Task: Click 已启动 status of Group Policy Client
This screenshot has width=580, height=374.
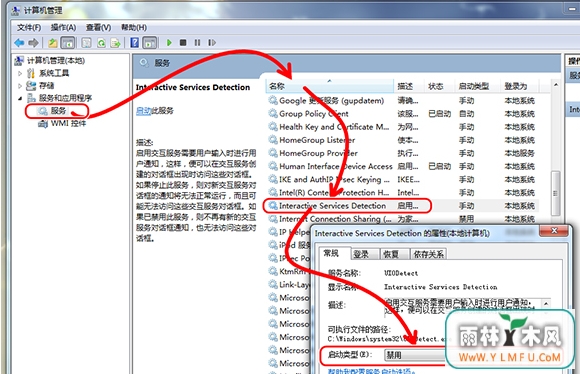Action: pyautogui.click(x=439, y=114)
